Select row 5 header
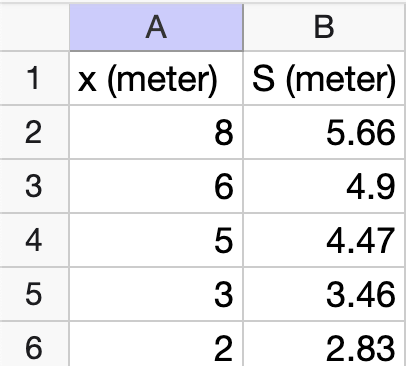 pos(34,294)
